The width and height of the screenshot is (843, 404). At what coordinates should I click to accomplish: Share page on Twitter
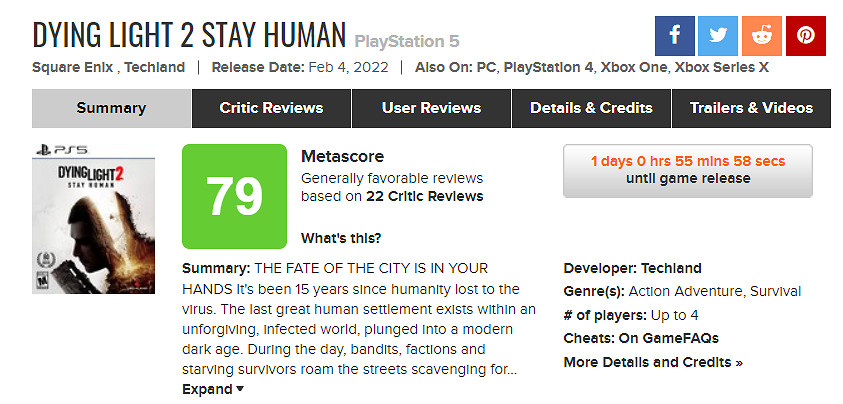(718, 36)
